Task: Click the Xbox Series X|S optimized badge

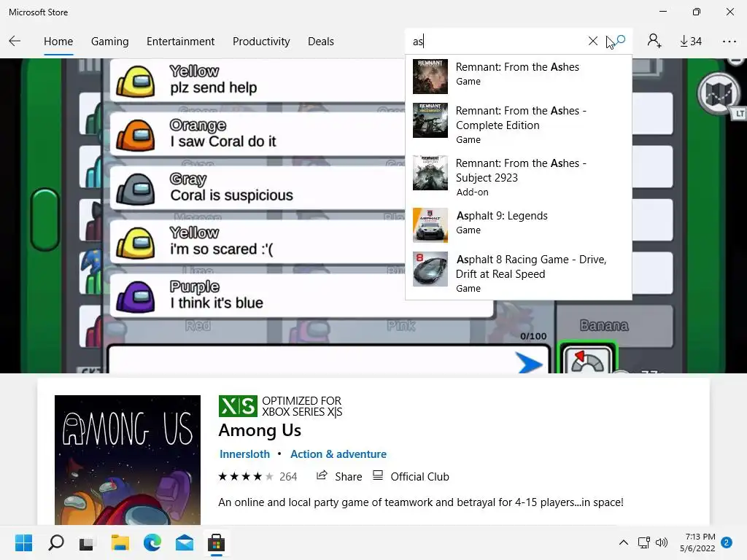Action: (281, 406)
